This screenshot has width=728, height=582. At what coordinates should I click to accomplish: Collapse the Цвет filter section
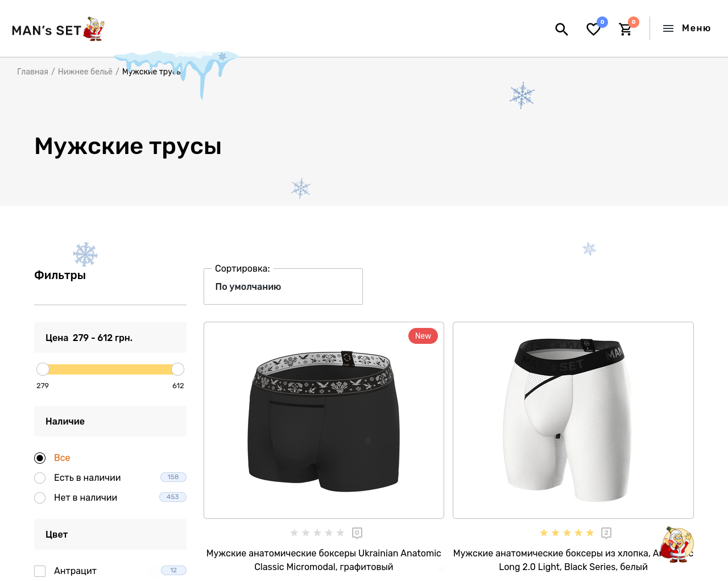point(110,534)
